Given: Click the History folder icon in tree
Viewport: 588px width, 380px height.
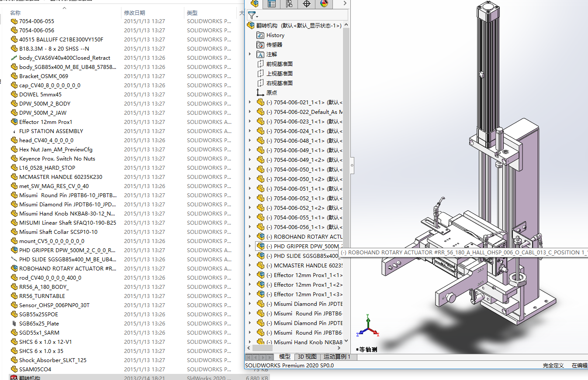Looking at the screenshot, I should (260, 35).
